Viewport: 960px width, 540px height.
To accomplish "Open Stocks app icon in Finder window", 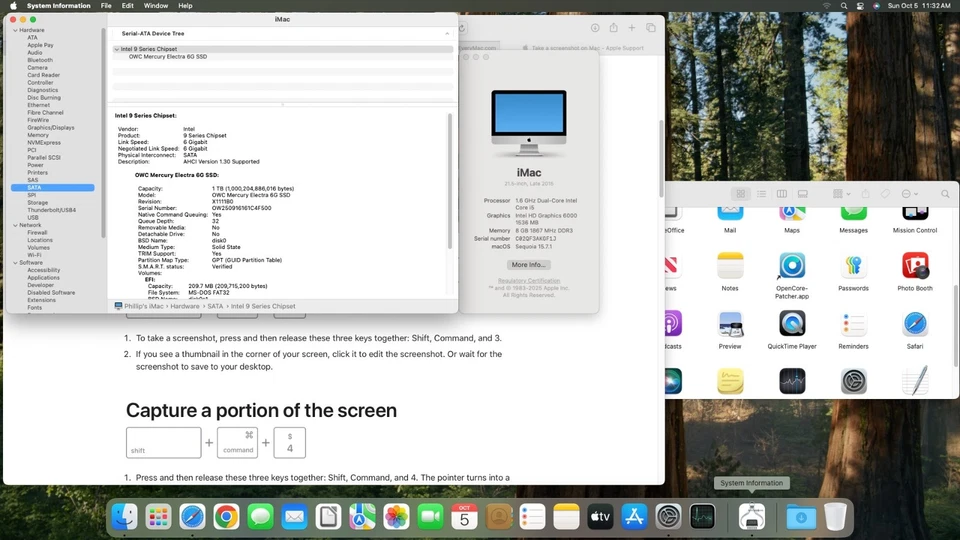I will click(792, 381).
